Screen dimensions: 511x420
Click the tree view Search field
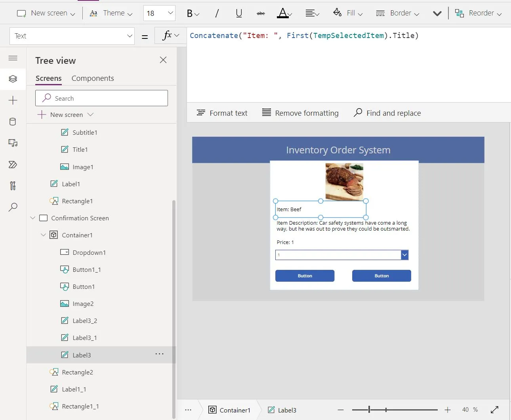click(101, 98)
